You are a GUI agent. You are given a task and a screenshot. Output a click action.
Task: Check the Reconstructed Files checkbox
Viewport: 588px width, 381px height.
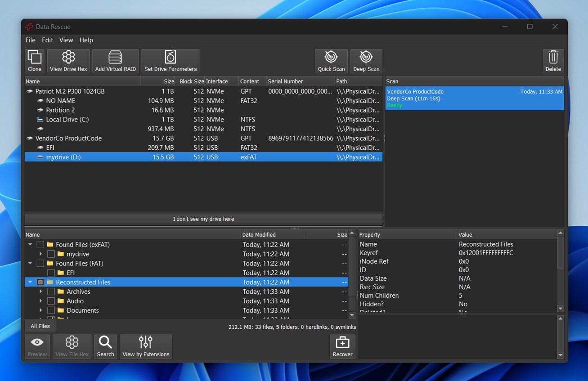40,282
